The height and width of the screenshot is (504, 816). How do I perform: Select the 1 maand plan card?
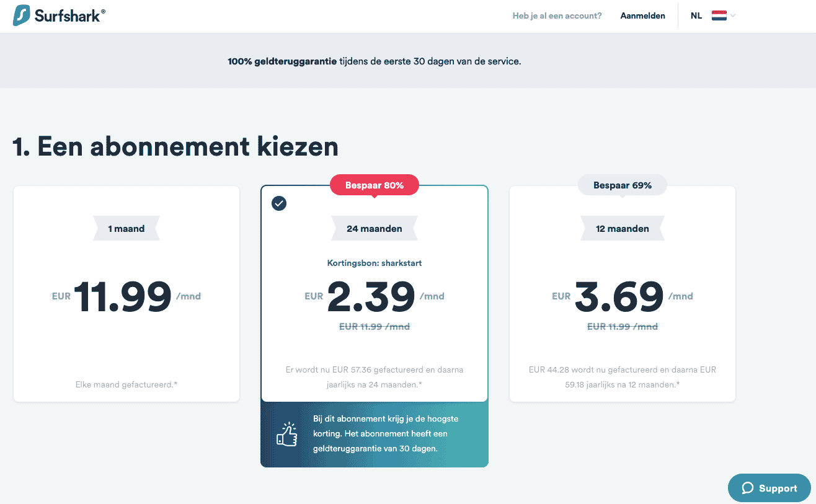point(126,294)
